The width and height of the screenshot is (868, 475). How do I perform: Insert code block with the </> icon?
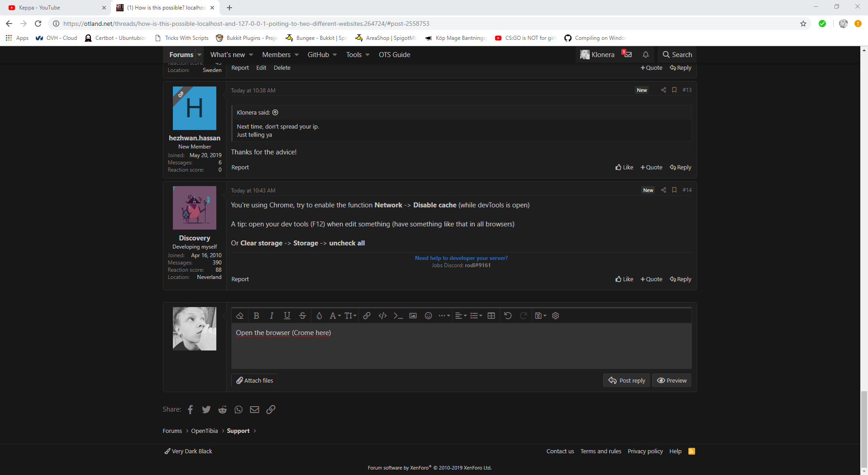[382, 316]
